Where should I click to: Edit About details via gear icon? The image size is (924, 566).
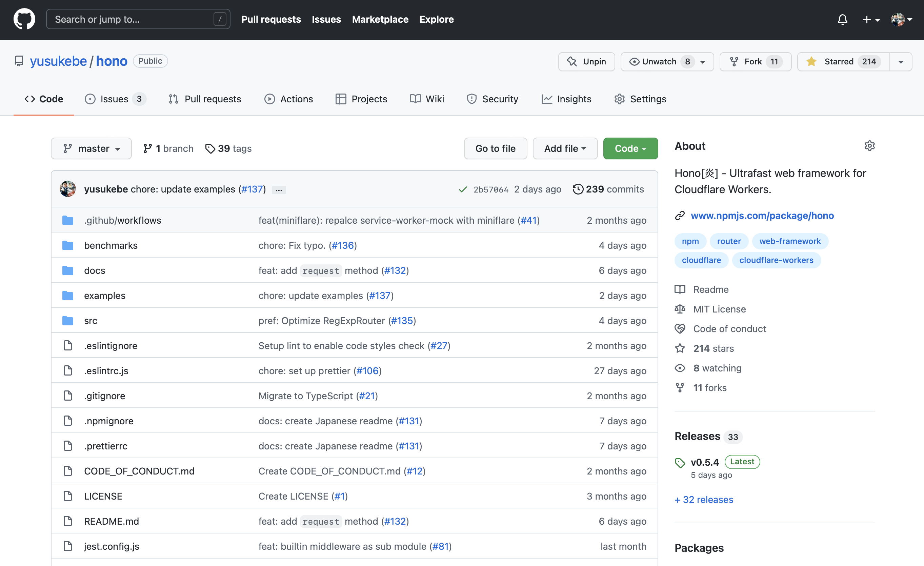click(869, 146)
